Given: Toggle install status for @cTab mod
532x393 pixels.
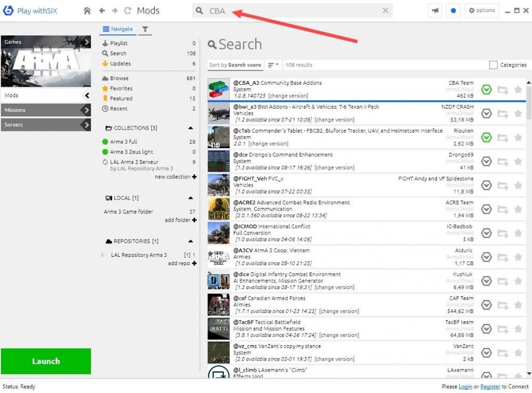Looking at the screenshot, I should pyautogui.click(x=486, y=137).
